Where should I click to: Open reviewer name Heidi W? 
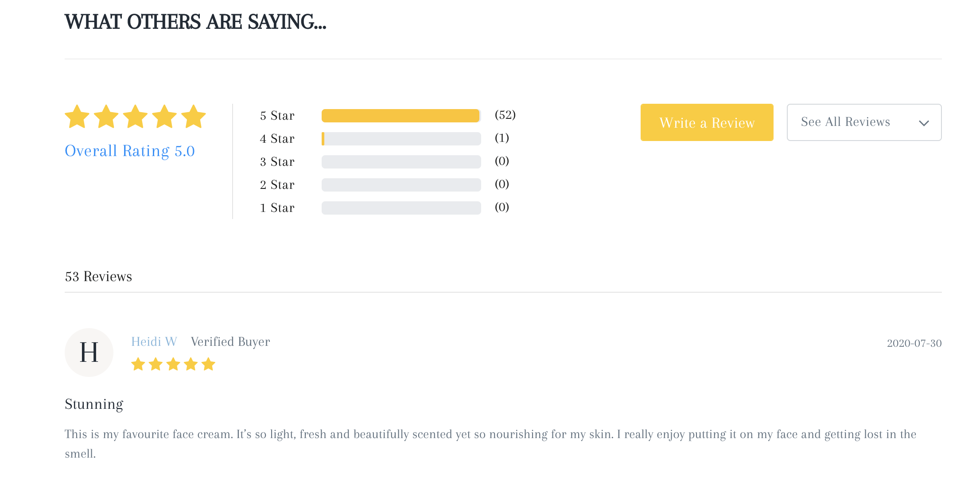pos(154,341)
